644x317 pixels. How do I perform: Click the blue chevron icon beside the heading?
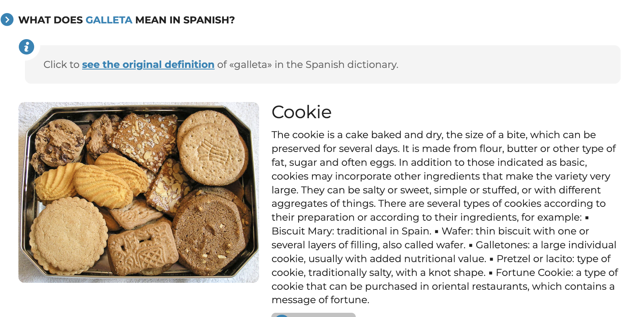[7, 20]
